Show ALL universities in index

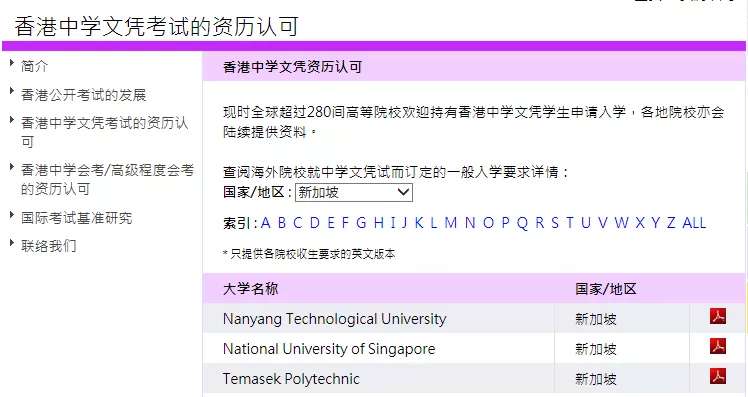click(x=694, y=222)
